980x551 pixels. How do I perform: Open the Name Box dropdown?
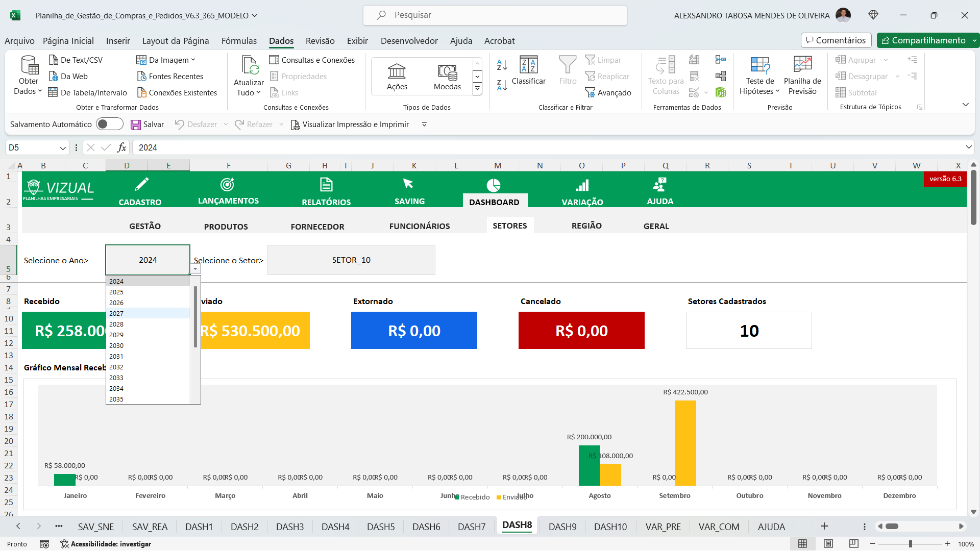(x=62, y=147)
